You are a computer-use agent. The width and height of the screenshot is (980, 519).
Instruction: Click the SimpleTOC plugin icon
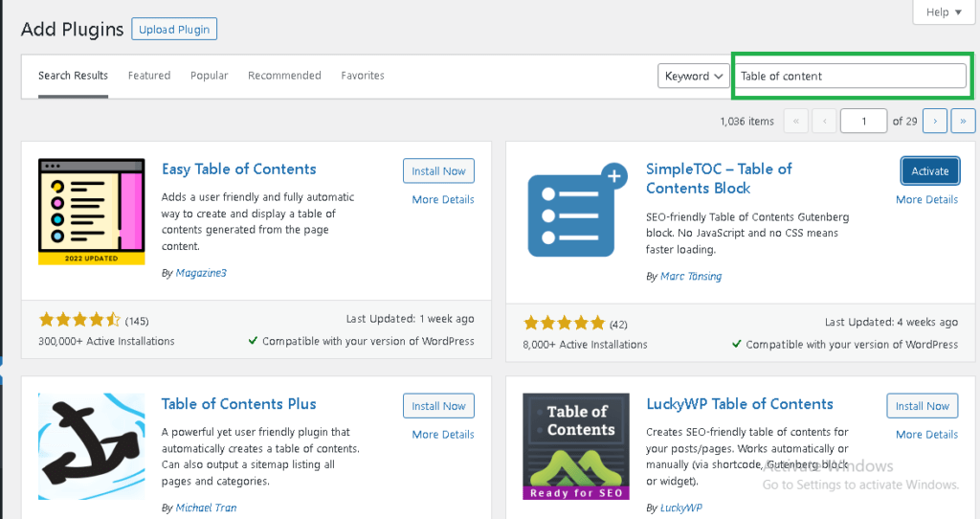coord(576,212)
